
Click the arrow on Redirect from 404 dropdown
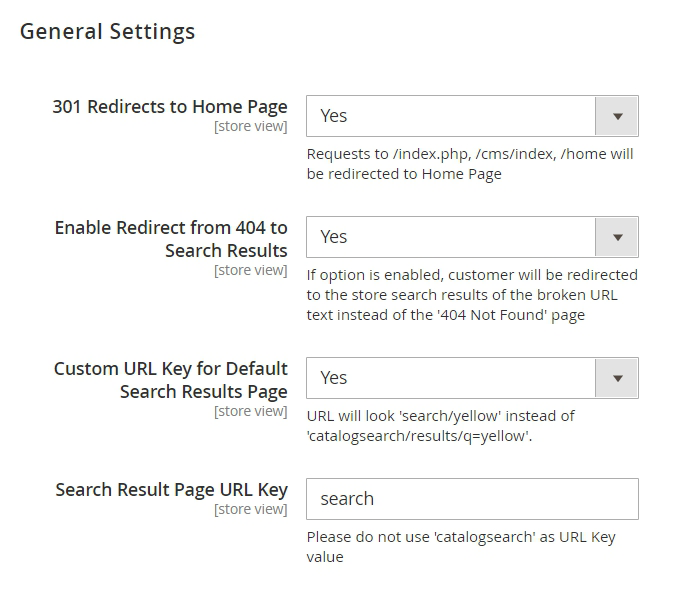pos(617,237)
